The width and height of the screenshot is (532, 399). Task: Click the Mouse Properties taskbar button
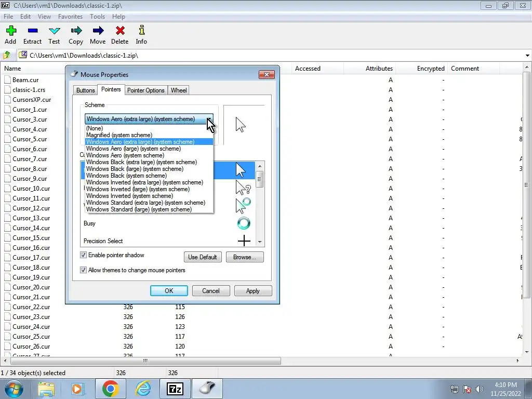tap(207, 389)
